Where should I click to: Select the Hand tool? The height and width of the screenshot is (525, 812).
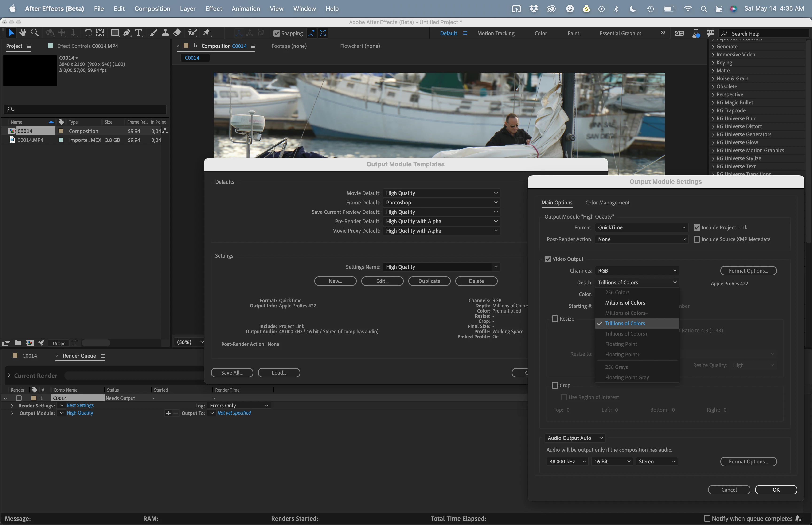click(x=23, y=33)
